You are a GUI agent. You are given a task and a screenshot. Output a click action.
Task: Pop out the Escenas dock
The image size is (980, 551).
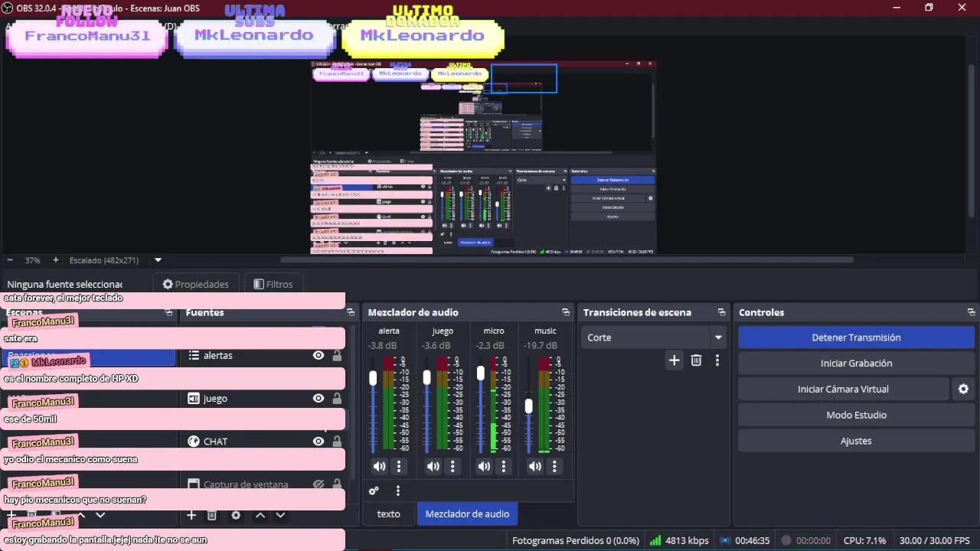coord(169,312)
